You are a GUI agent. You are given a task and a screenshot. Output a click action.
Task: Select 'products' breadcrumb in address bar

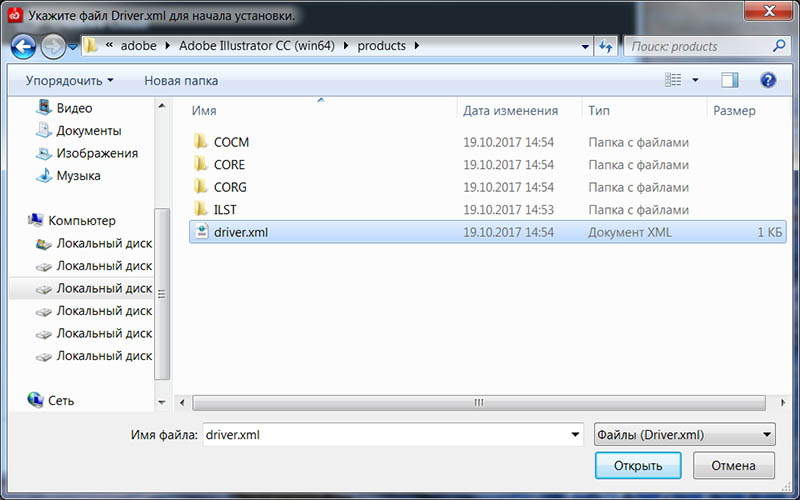pyautogui.click(x=382, y=46)
